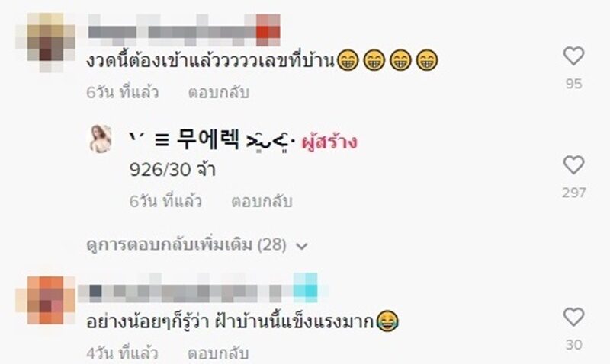
Task: Click the first commenter's blurred username
Action: tap(184, 30)
